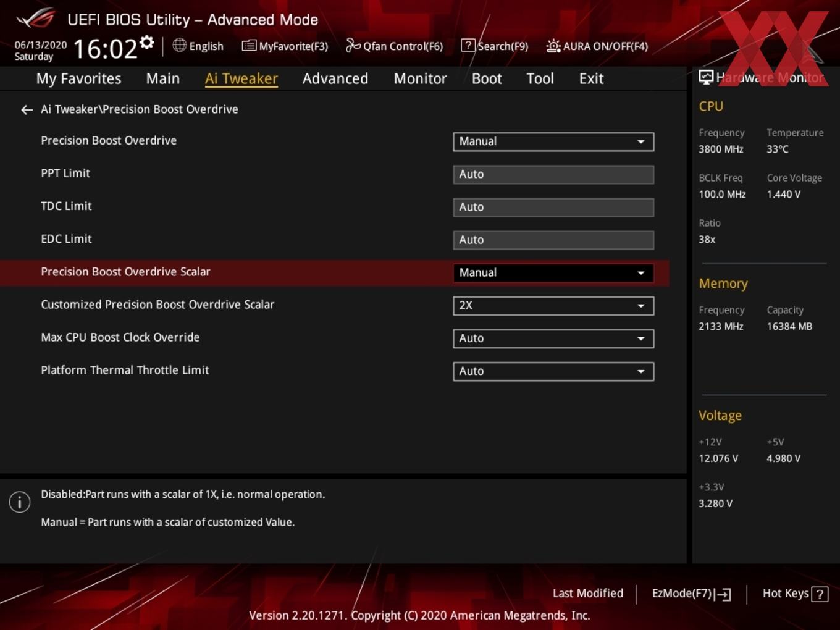The height and width of the screenshot is (630, 840).
Task: Click the Qfan Control fan icon
Action: pyautogui.click(x=353, y=45)
